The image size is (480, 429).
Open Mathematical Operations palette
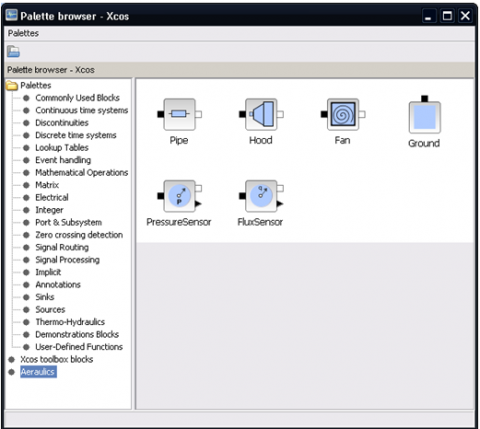pos(82,172)
